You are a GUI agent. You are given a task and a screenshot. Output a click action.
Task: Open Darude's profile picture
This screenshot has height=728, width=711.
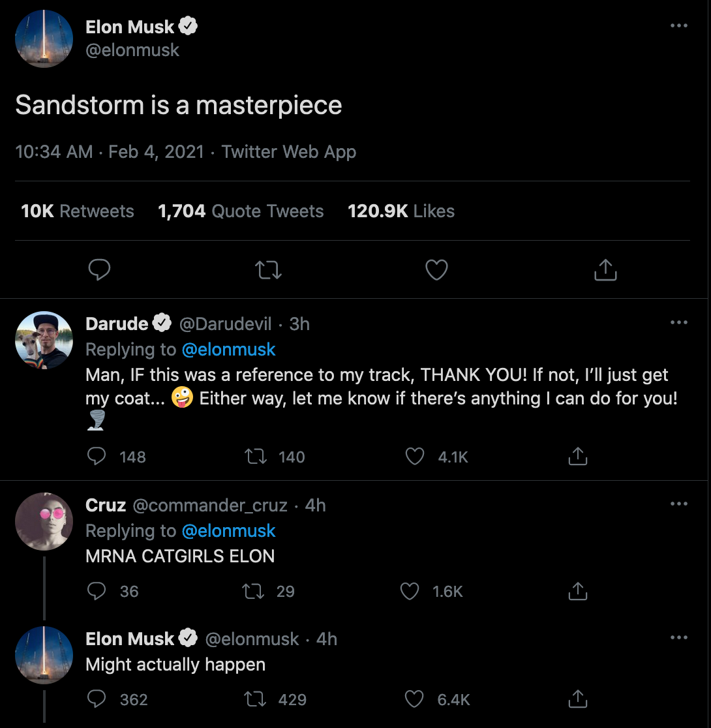[44, 340]
